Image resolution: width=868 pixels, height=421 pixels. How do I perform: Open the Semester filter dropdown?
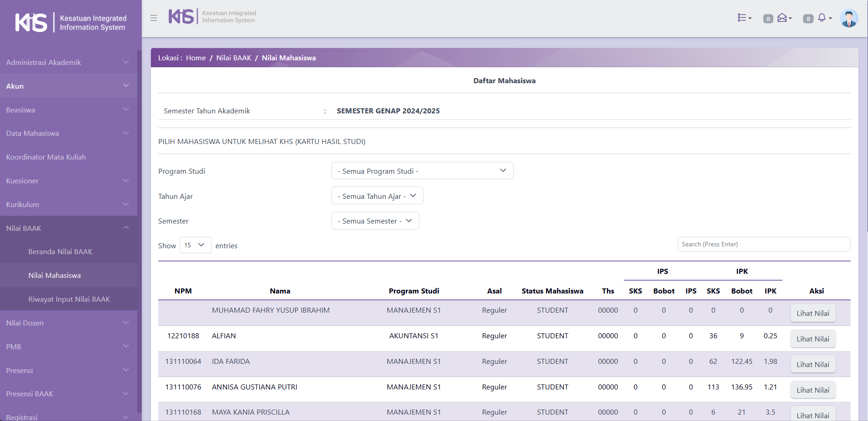click(375, 221)
